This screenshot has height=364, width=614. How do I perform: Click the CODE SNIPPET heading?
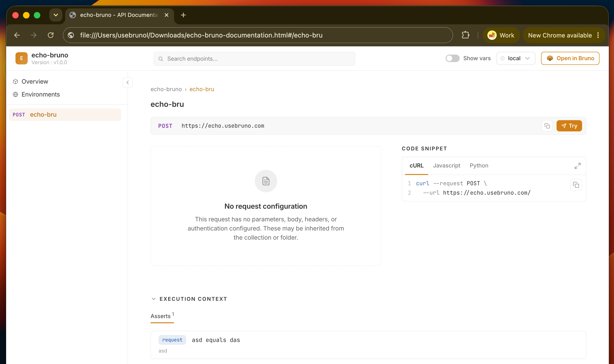coord(424,149)
